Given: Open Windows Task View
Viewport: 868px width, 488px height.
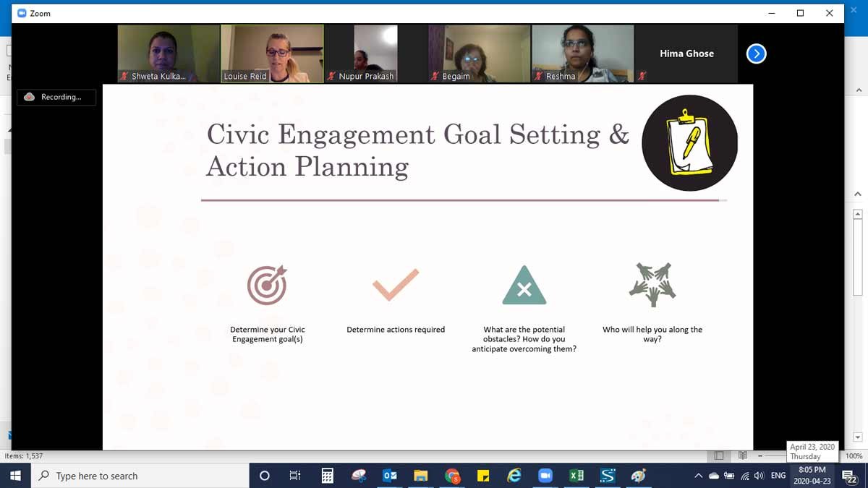Looking at the screenshot, I should [x=295, y=476].
